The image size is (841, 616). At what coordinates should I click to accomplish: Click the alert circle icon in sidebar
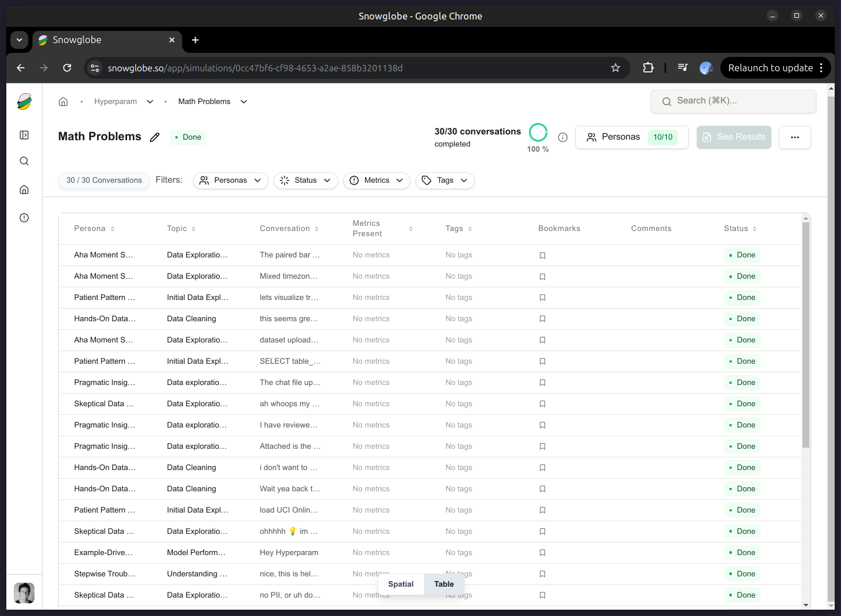coord(24,218)
